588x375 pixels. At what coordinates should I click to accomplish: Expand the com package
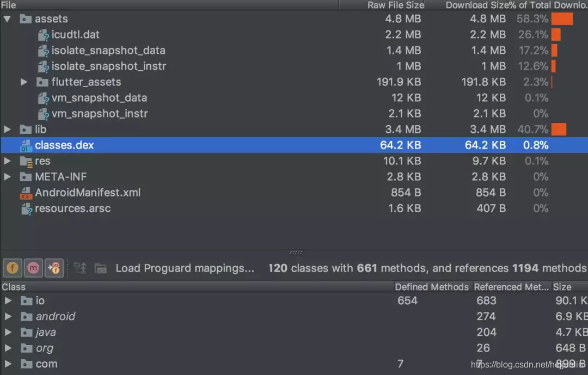pyautogui.click(x=8, y=364)
